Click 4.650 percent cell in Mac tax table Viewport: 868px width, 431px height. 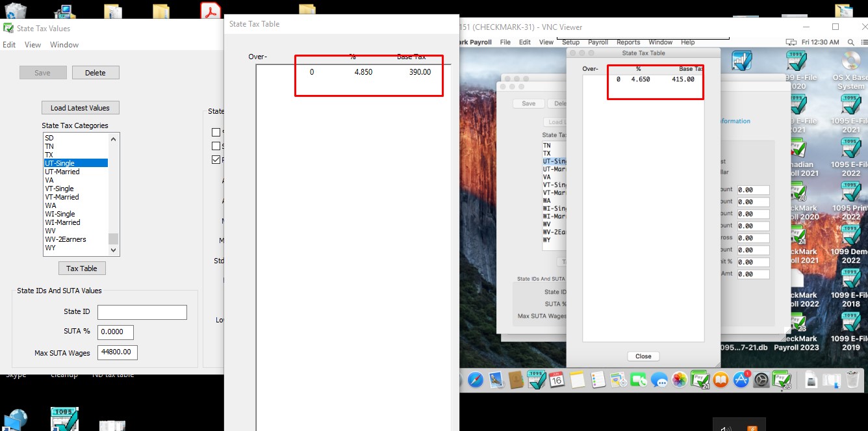(x=641, y=79)
